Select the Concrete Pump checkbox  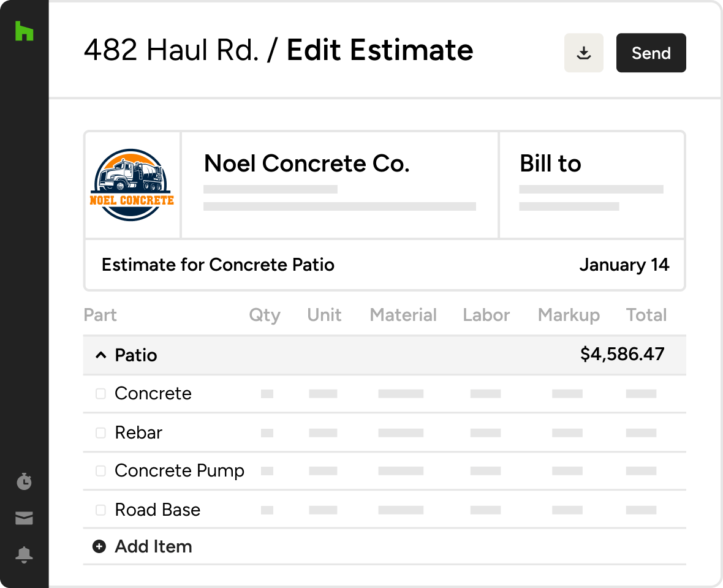(x=100, y=471)
